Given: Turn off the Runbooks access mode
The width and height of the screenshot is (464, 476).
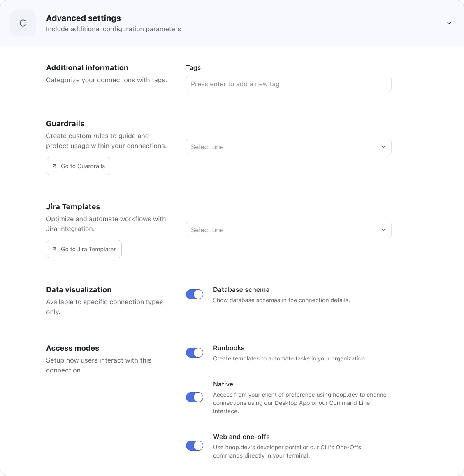Looking at the screenshot, I should click(195, 353).
